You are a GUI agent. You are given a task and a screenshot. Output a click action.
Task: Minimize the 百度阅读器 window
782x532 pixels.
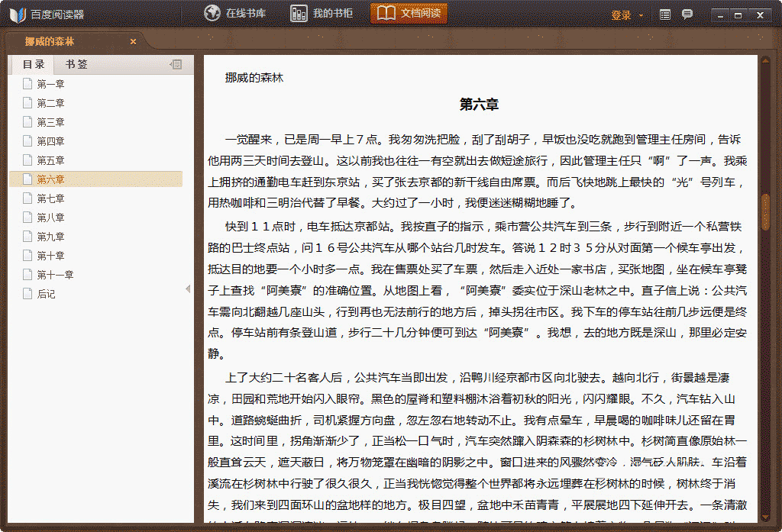click(x=719, y=15)
